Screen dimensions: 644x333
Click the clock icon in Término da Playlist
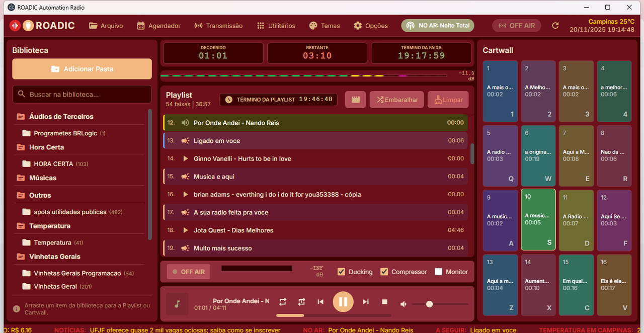tap(229, 100)
